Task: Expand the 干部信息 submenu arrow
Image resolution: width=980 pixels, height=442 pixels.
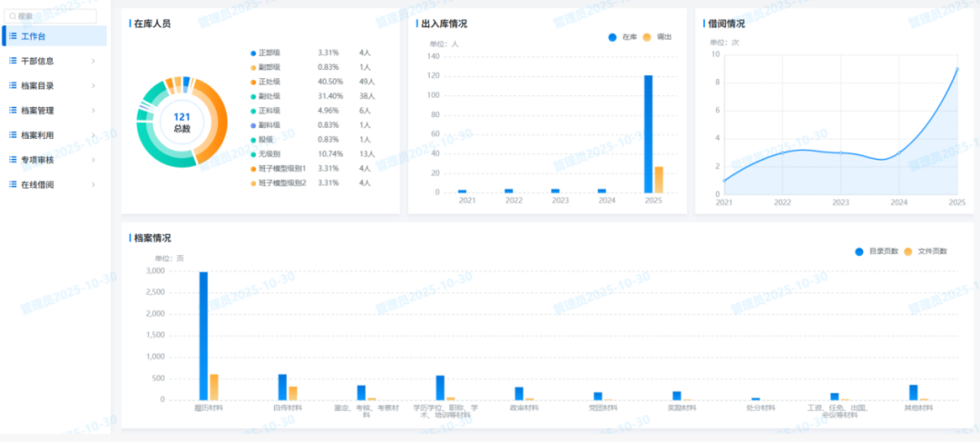Action: pyautogui.click(x=93, y=61)
